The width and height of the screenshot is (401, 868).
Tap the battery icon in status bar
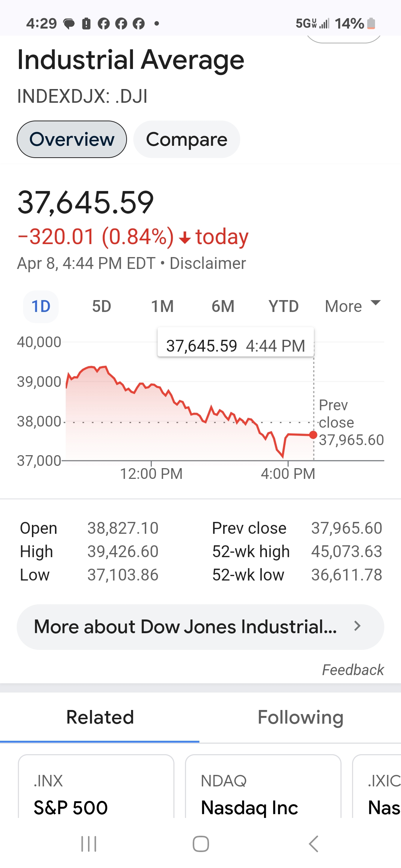[x=371, y=23]
